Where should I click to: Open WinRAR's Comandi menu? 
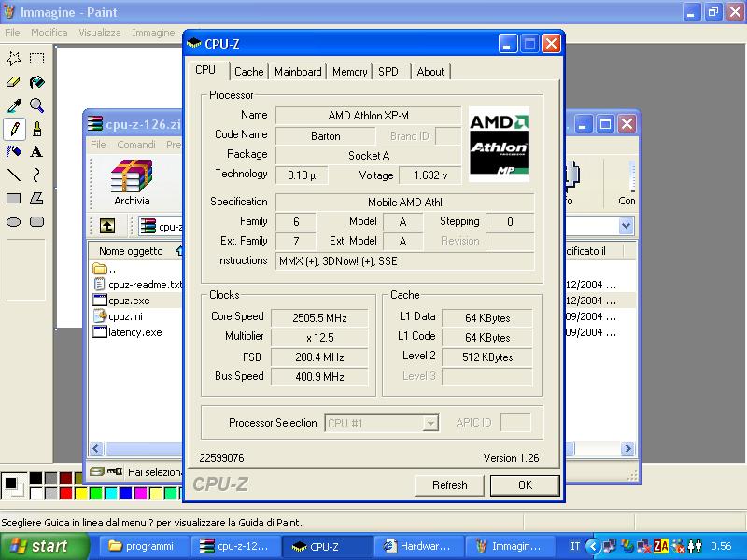pyautogui.click(x=136, y=145)
